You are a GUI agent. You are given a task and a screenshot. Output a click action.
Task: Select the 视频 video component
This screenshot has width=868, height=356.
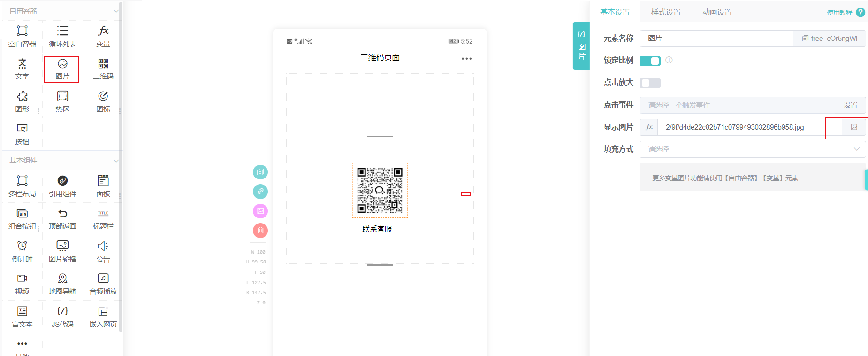click(x=22, y=284)
